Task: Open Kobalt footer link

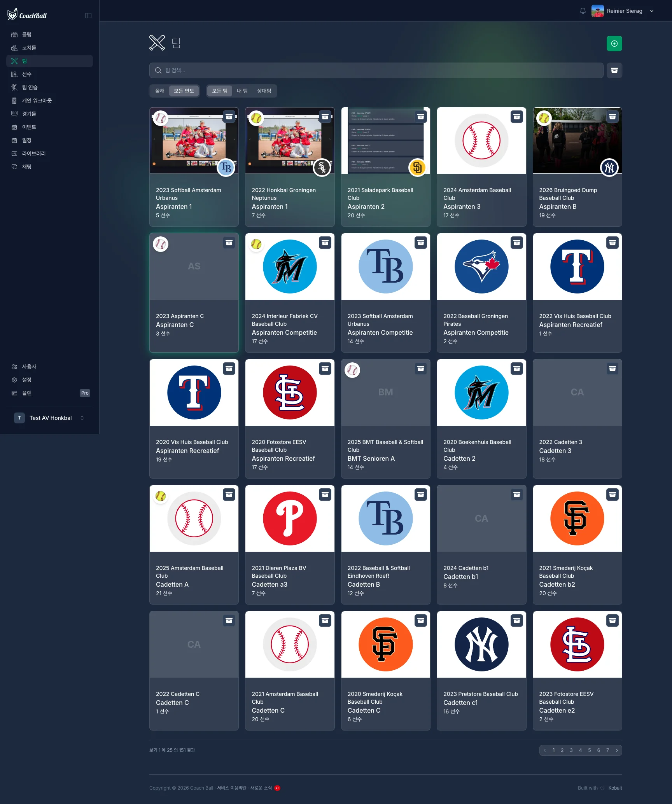Action: point(615,788)
